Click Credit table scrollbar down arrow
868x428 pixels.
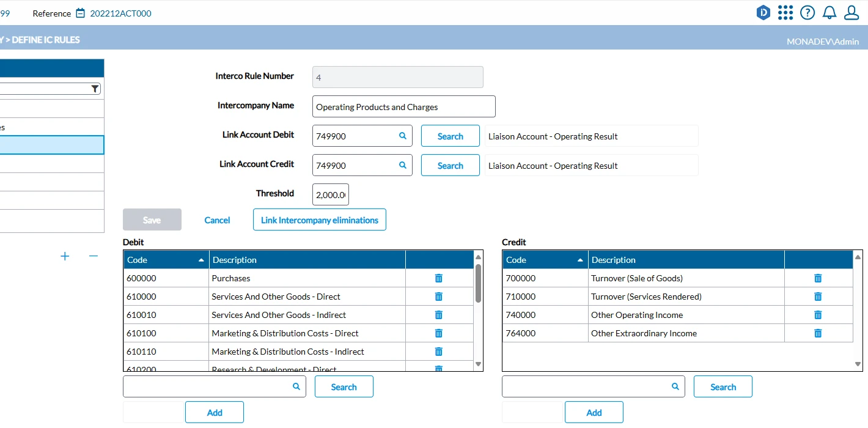coord(858,364)
